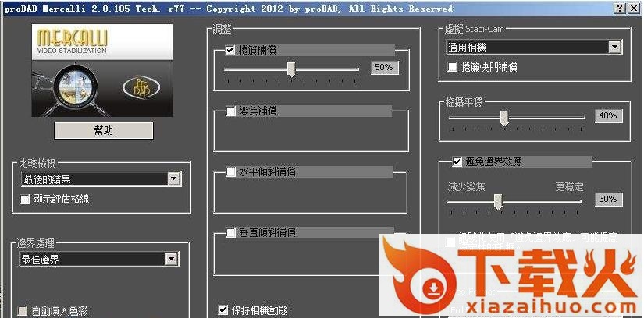Screen dimensions: 644x318
Task: Uncheck the 避免邊界效應 checkbox
Action: click(457, 162)
